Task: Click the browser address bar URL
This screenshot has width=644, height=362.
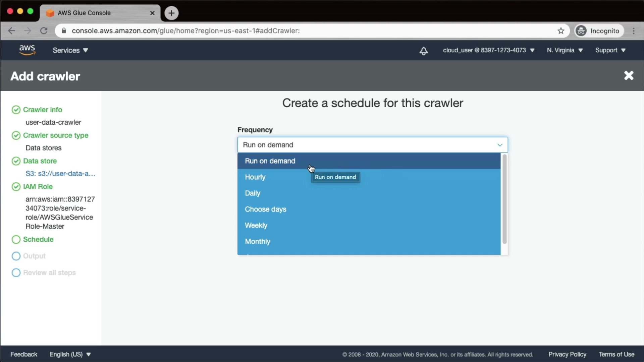Action: (x=185, y=31)
